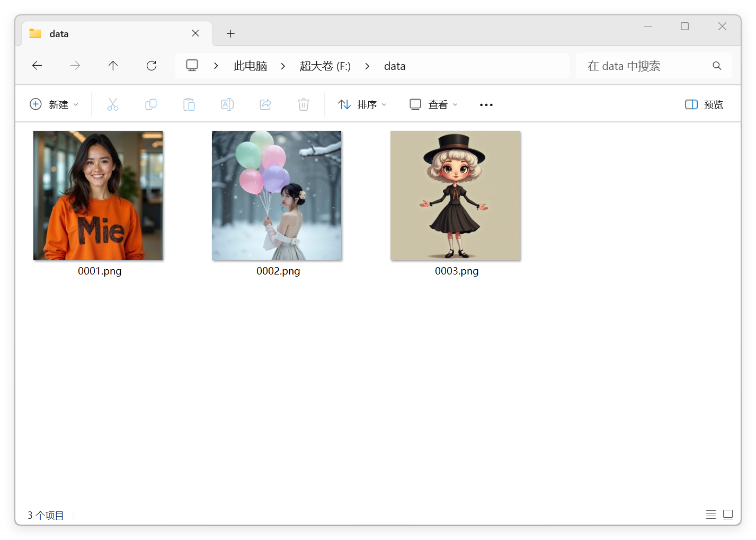Click 此电脑 in the breadcrumb path
Screen dimensions: 756x540
251,66
